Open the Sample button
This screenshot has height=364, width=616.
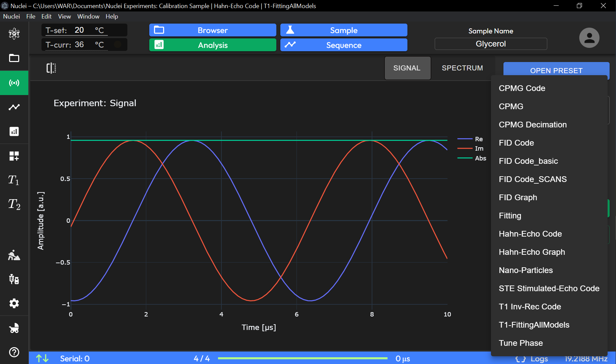click(344, 30)
